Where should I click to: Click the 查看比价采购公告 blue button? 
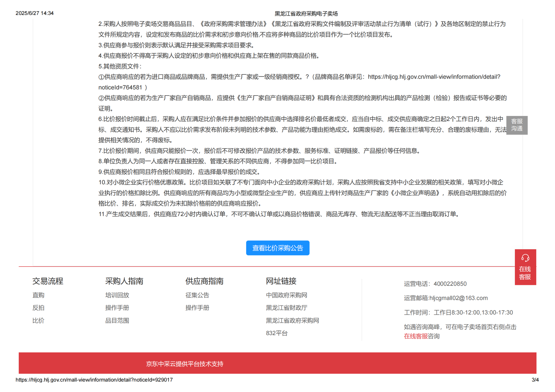point(277,248)
